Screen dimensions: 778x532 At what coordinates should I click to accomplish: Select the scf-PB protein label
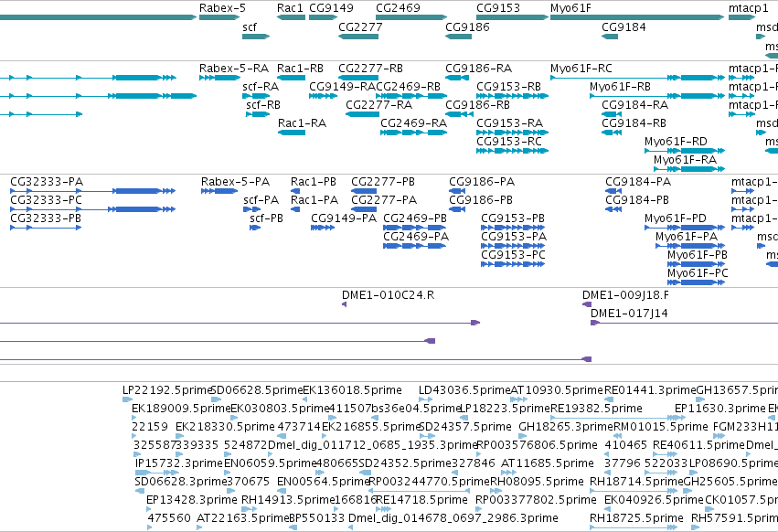click(x=266, y=218)
